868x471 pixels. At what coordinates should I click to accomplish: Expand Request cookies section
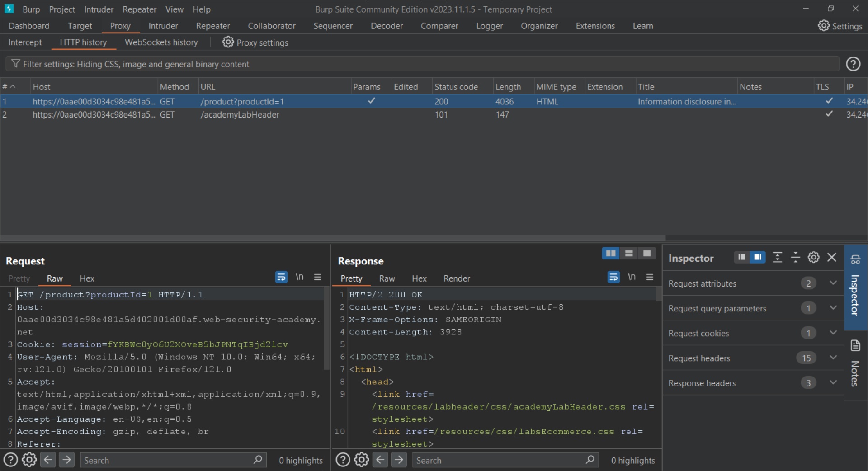pos(833,333)
